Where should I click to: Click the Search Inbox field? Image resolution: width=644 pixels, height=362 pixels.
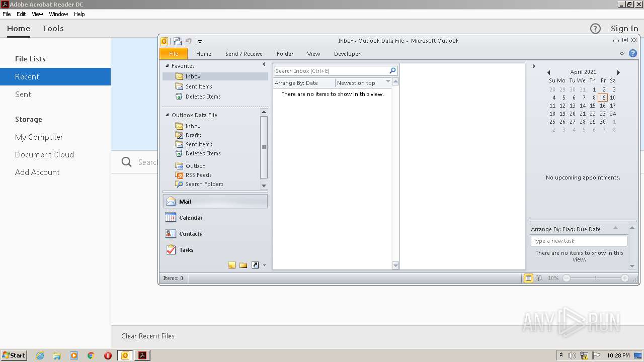pyautogui.click(x=332, y=71)
